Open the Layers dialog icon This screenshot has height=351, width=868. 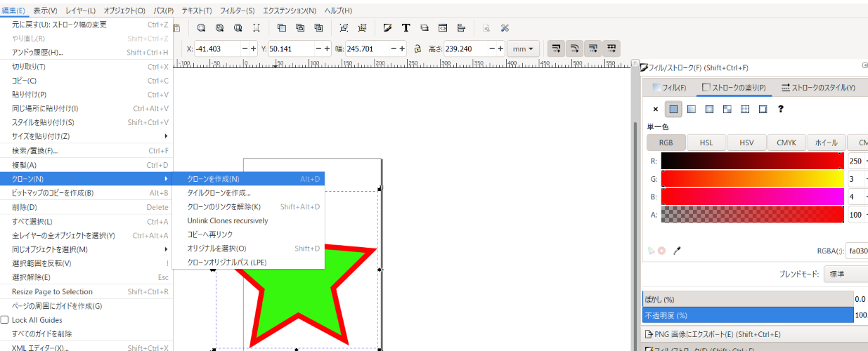click(x=424, y=28)
